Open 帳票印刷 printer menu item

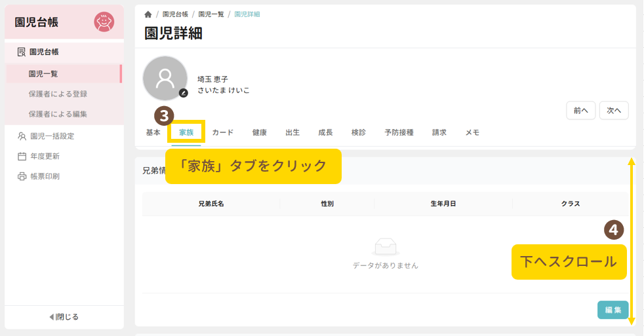(x=45, y=176)
